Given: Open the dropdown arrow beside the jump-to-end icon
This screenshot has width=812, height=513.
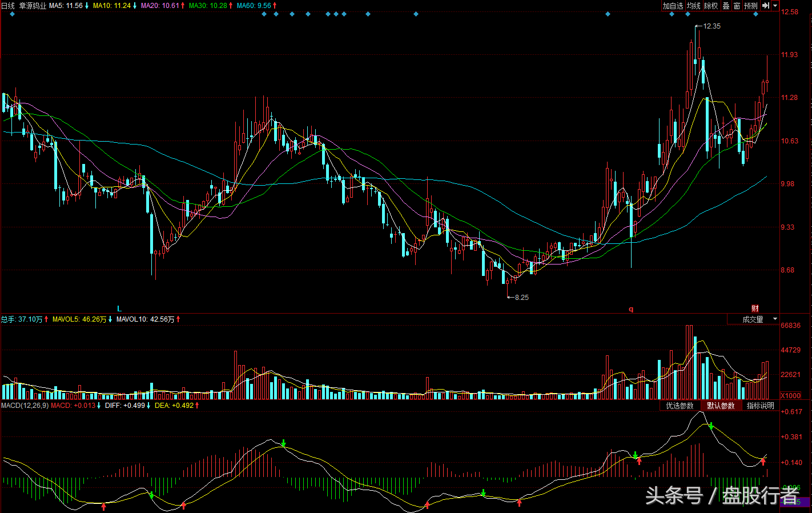Looking at the screenshot, I should 775,6.
